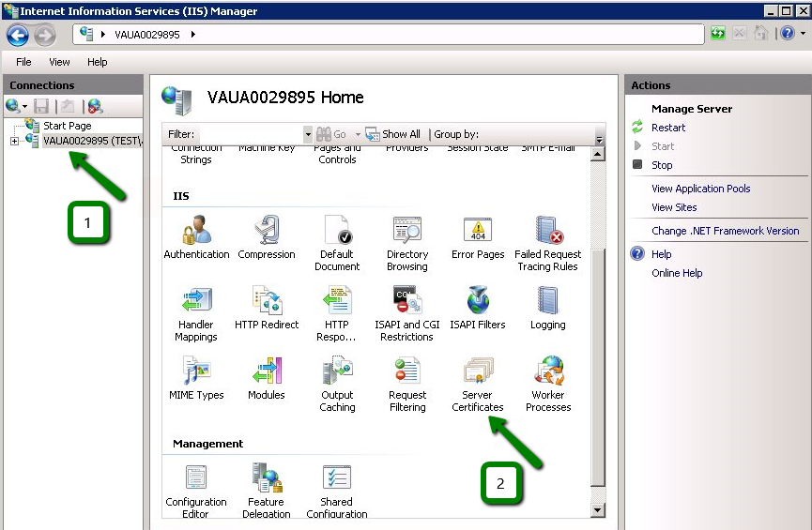Expand the filter toolbar overflow chevron

pyautogui.click(x=599, y=140)
